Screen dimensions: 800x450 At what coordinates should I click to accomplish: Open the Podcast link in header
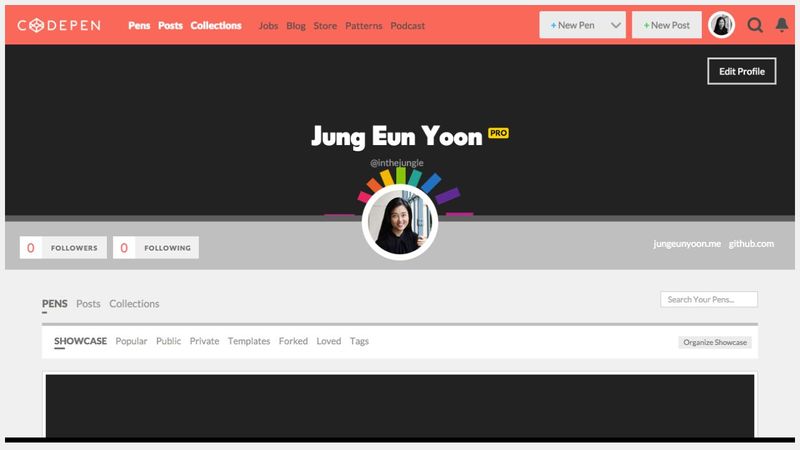pyautogui.click(x=407, y=25)
